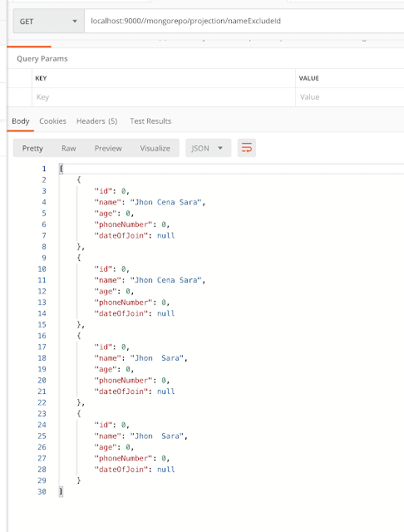Click "id": 0 on line 3
Viewport: 404px width, 532px height.
111,191
